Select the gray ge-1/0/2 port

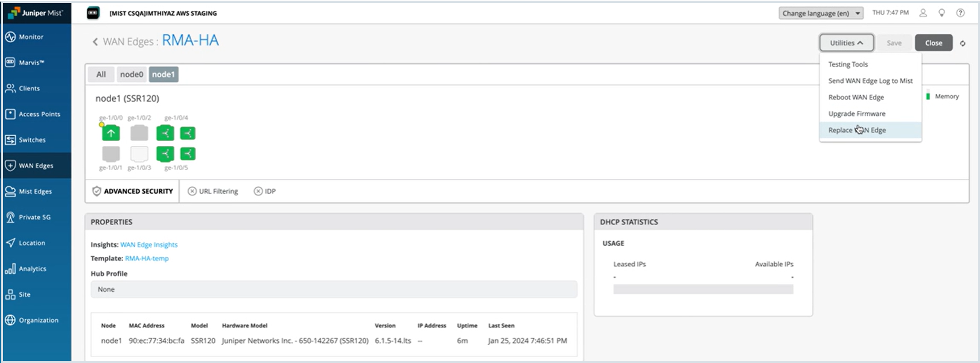click(x=139, y=133)
